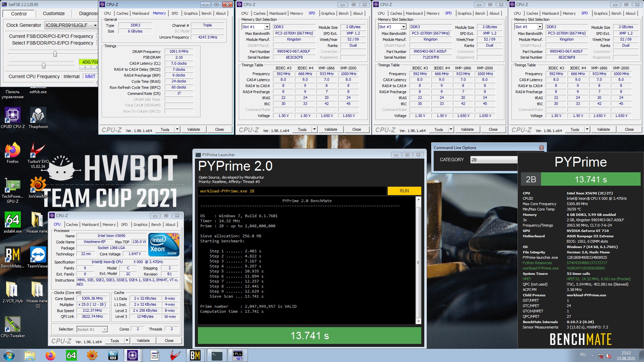
Task: Click Validate in Memory timings CPU-Z window
Action: [194, 129]
